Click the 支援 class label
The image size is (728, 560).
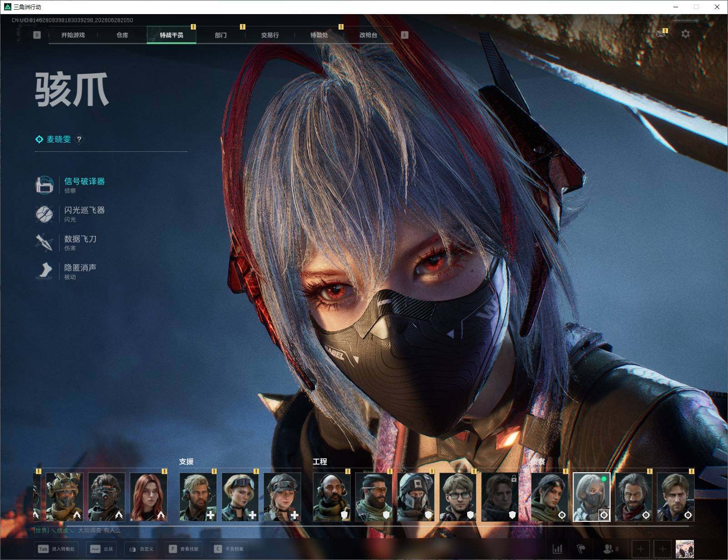click(186, 461)
